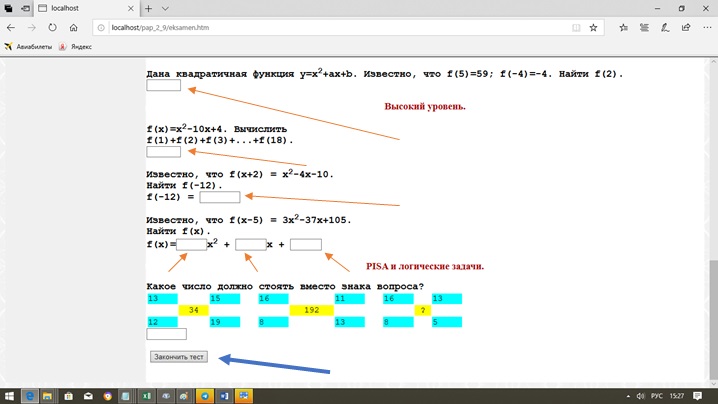Open the browser Settings and more menu
The image size is (718, 404).
[x=704, y=27]
